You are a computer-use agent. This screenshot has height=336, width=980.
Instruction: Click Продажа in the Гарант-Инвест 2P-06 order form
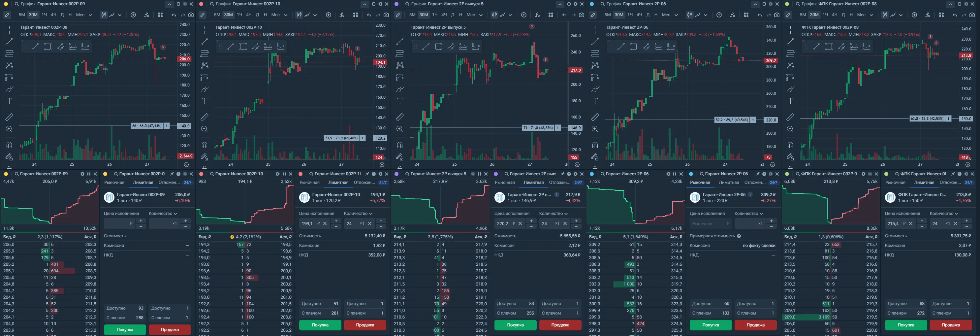pyautogui.click(x=756, y=325)
